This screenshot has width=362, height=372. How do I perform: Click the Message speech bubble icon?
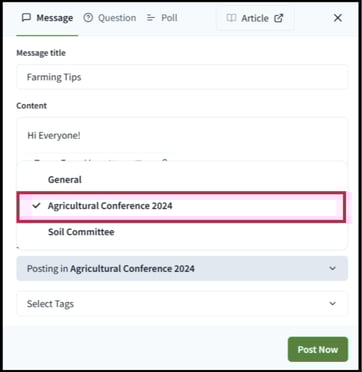26,18
